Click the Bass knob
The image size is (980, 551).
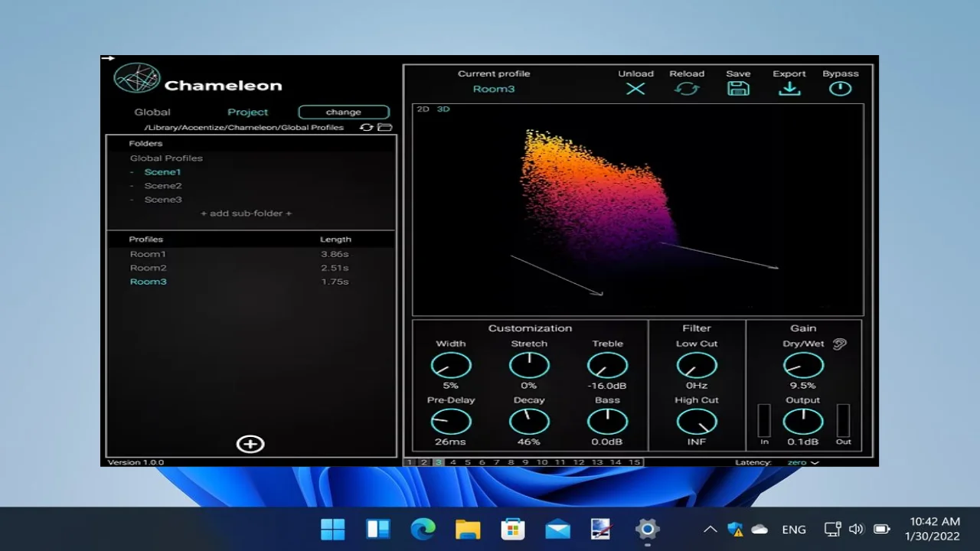[x=607, y=422]
